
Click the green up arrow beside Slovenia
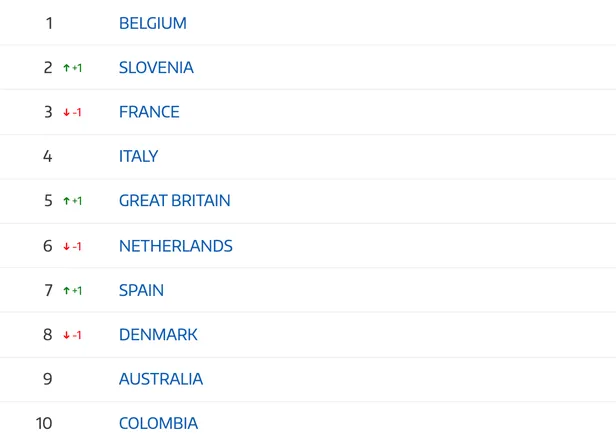click(66, 68)
